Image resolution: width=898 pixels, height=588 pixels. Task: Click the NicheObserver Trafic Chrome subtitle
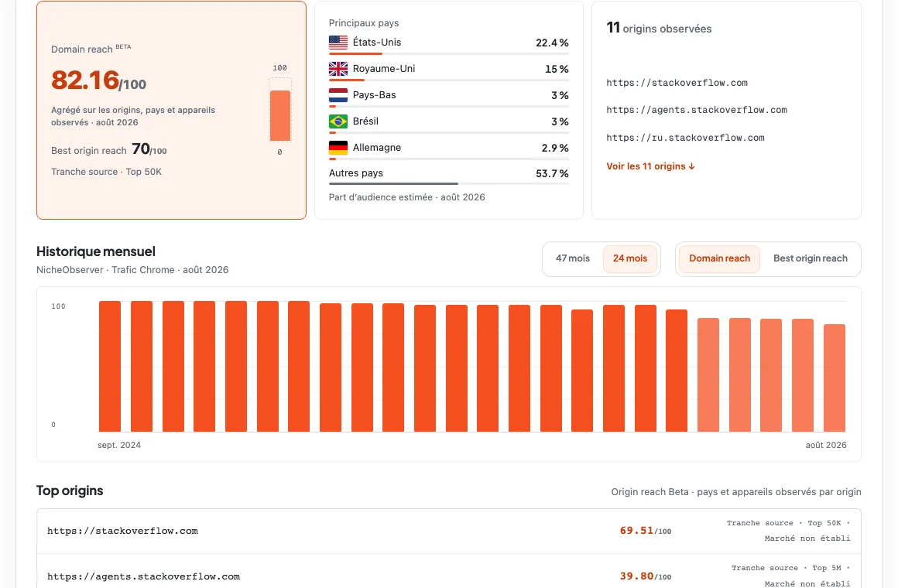[x=132, y=270]
